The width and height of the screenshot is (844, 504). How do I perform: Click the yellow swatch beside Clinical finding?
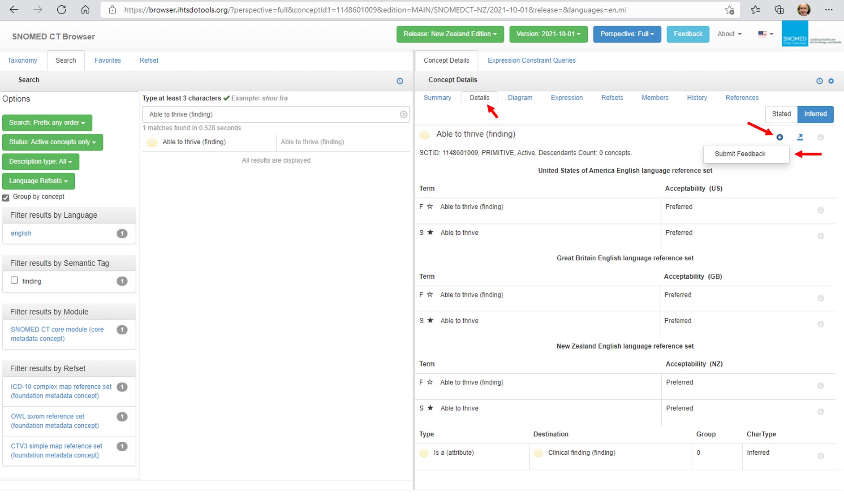coord(538,453)
